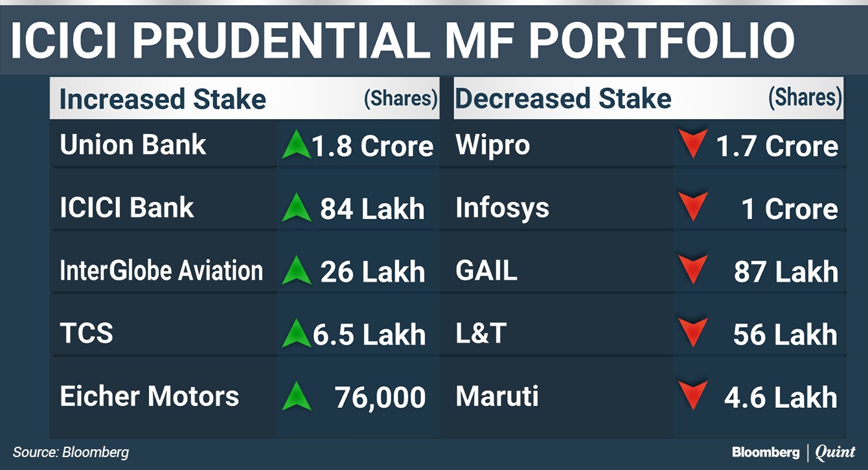
Task: Select the Decreased Stake column header
Action: (563, 99)
